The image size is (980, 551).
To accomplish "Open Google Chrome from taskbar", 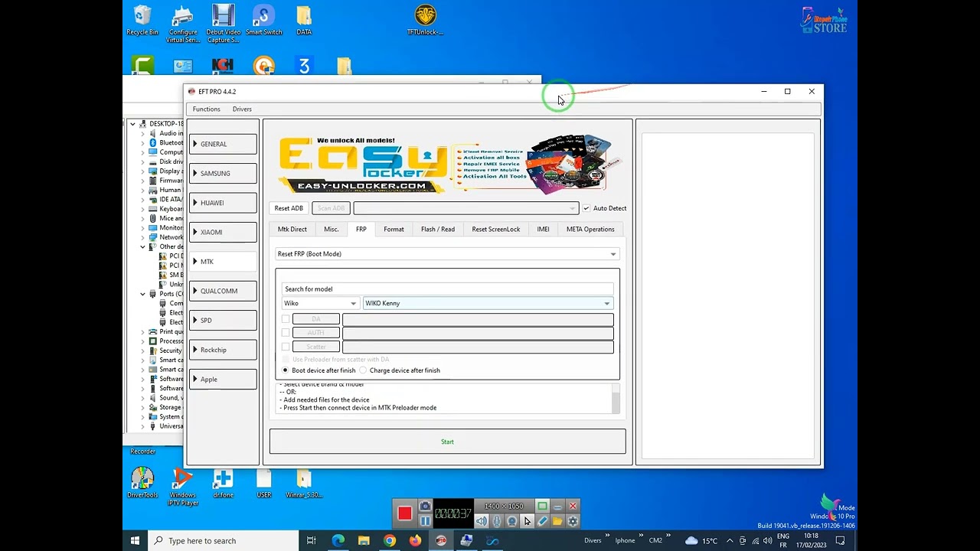I will (x=390, y=540).
